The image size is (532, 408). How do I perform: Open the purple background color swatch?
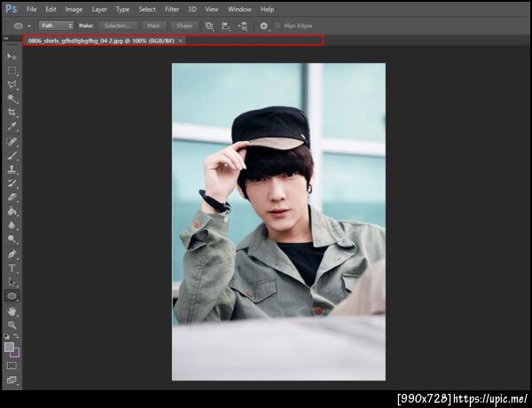click(x=16, y=354)
